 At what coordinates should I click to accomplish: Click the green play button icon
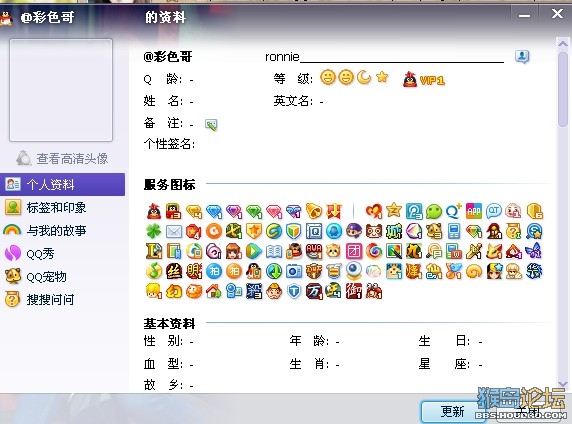pos(254,251)
